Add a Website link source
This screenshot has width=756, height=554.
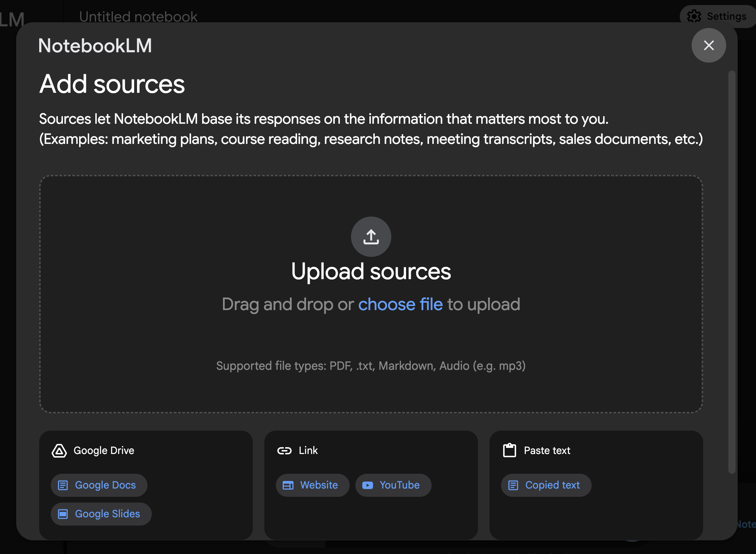pos(312,485)
